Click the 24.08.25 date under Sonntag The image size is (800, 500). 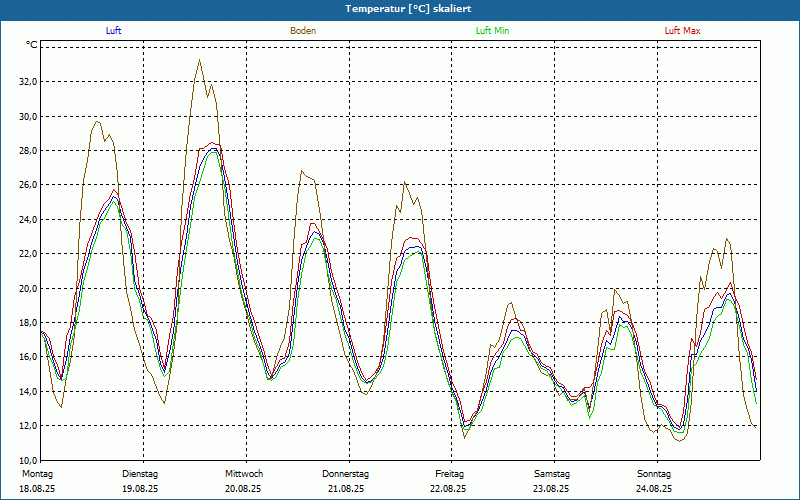pos(655,489)
